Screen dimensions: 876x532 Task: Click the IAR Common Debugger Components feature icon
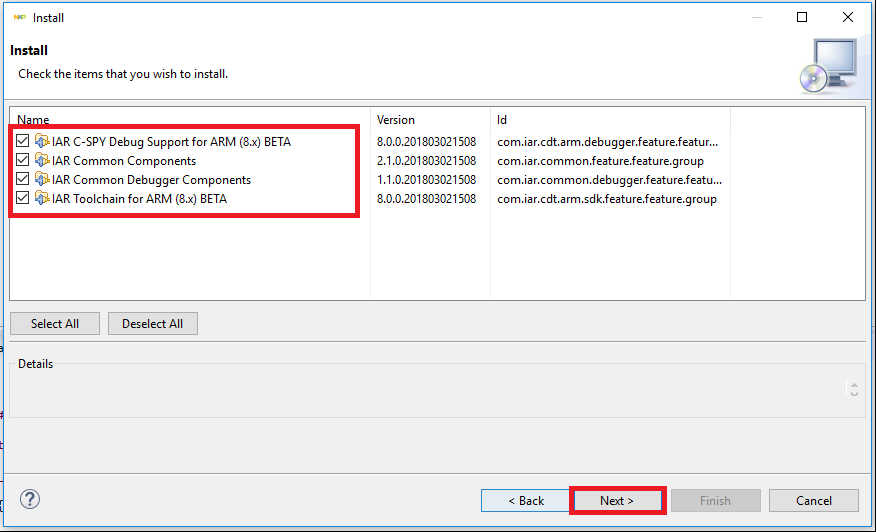(x=42, y=179)
